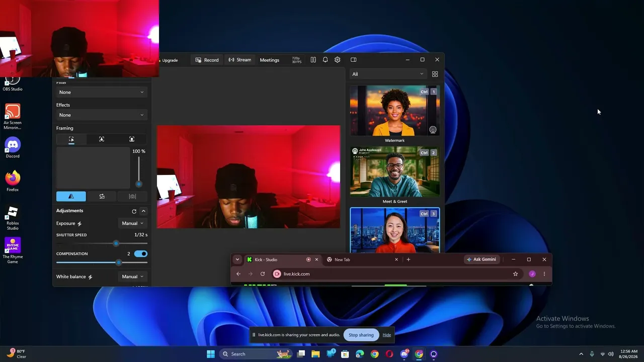Mirror the camera image horizontally
The width and height of the screenshot is (644, 362).
pyautogui.click(x=71, y=197)
